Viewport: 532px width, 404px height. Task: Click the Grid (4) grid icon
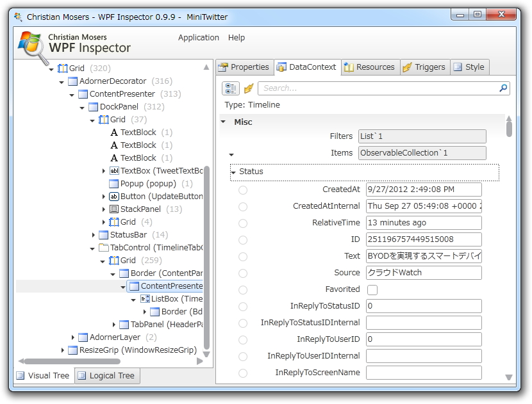tap(113, 222)
